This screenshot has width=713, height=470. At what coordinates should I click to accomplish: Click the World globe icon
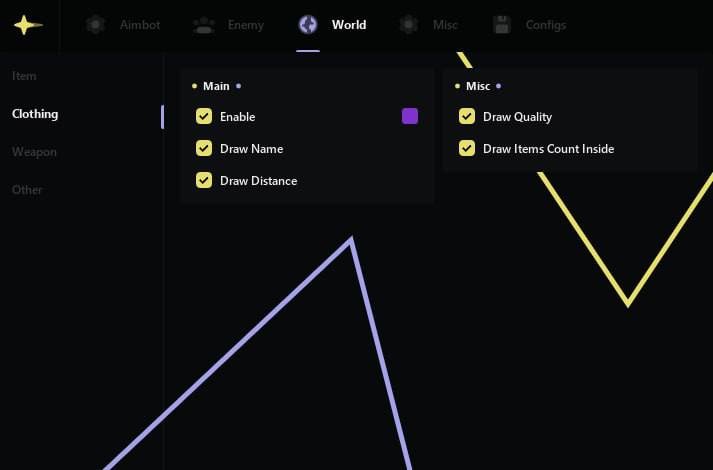(308, 25)
